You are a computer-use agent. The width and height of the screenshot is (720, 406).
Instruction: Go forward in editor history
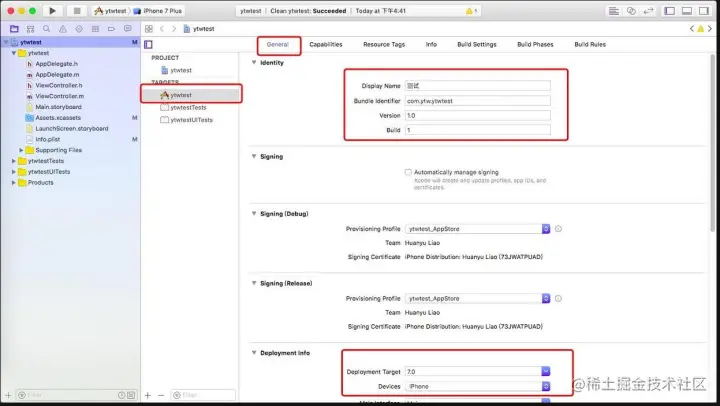(x=174, y=28)
